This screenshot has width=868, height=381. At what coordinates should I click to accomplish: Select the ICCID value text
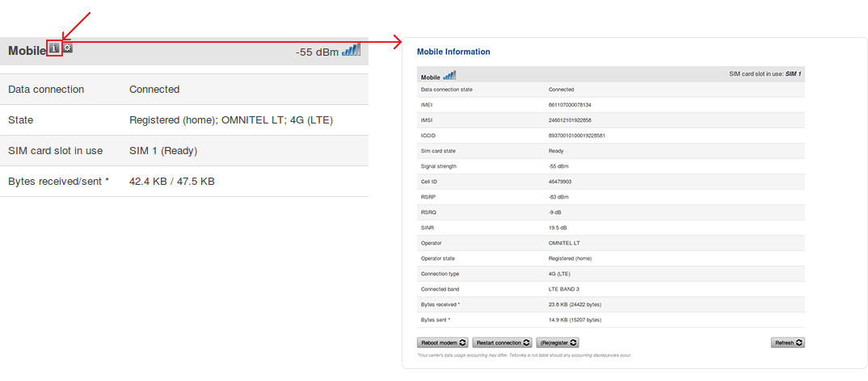point(576,136)
